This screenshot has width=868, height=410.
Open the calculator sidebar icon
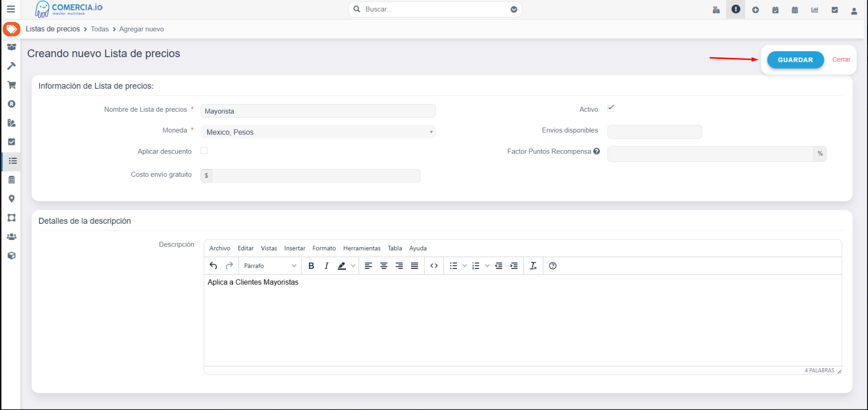point(12,180)
